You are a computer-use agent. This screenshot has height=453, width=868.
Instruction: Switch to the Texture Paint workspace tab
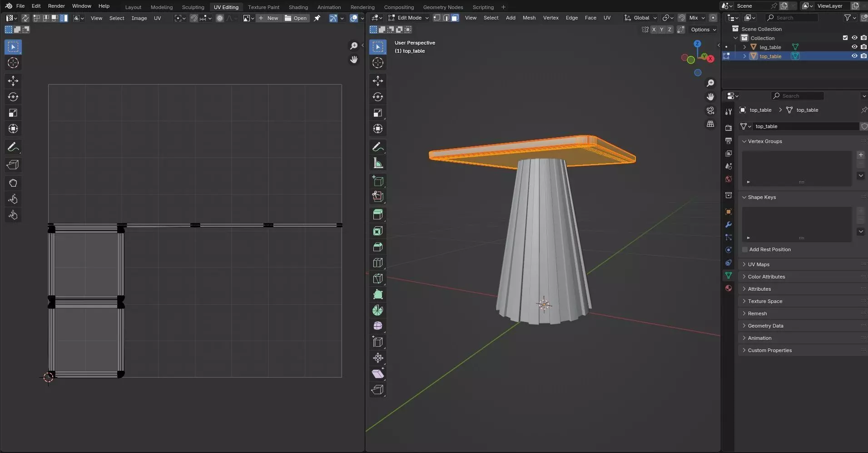[x=263, y=7]
